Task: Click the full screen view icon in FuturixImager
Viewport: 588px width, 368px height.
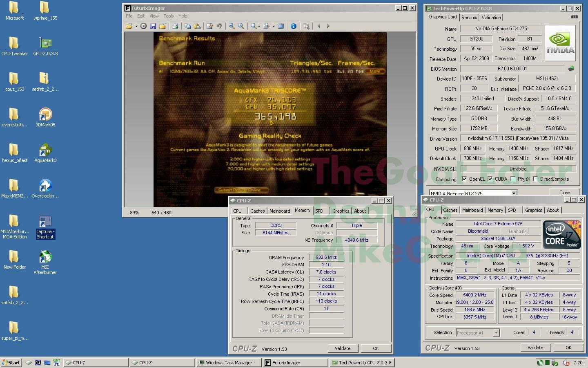Action: pos(281,26)
